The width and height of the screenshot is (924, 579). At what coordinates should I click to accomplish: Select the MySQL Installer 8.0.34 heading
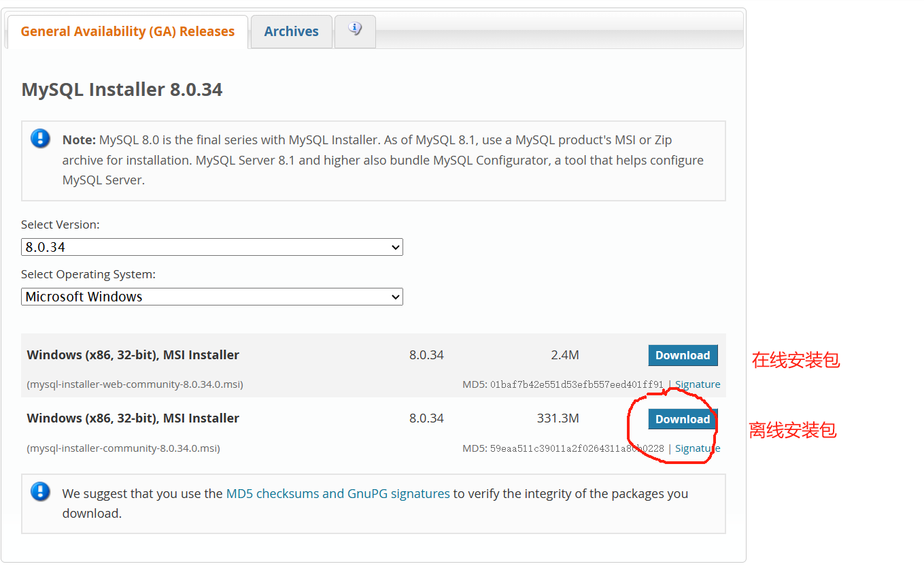click(122, 89)
